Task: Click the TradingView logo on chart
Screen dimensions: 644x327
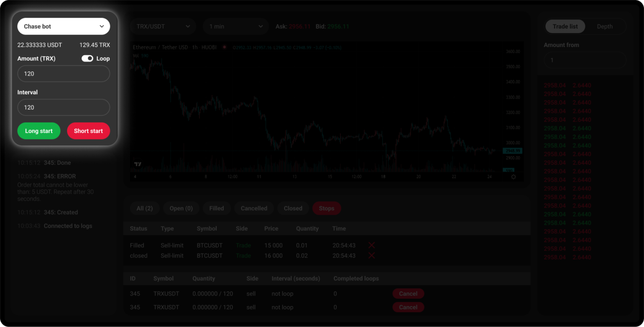Action: 138,164
